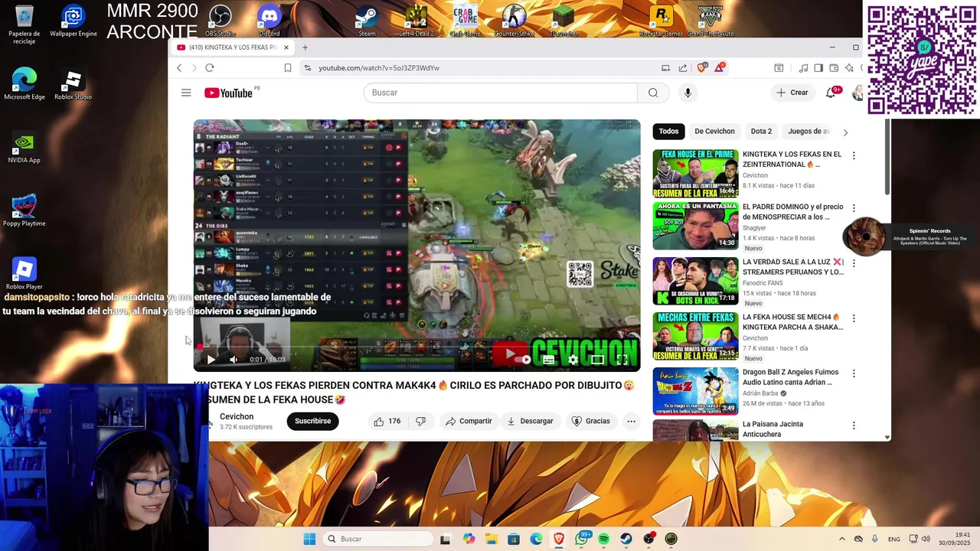The height and width of the screenshot is (551, 980).
Task: Click the Descargar button
Action: (530, 421)
